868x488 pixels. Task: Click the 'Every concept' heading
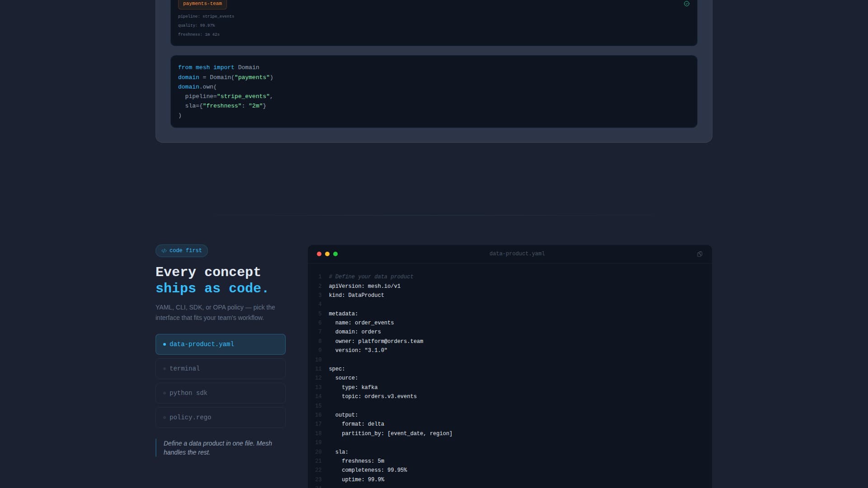[208, 272]
